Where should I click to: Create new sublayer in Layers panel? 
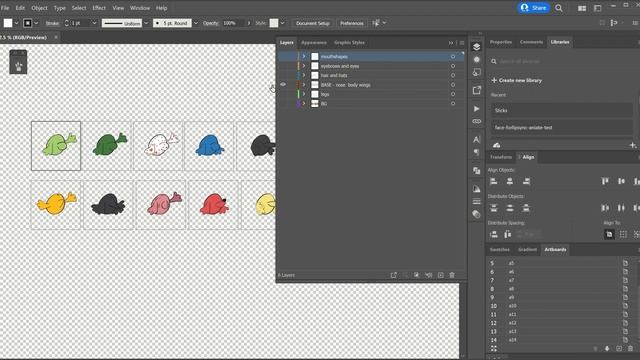[428, 275]
